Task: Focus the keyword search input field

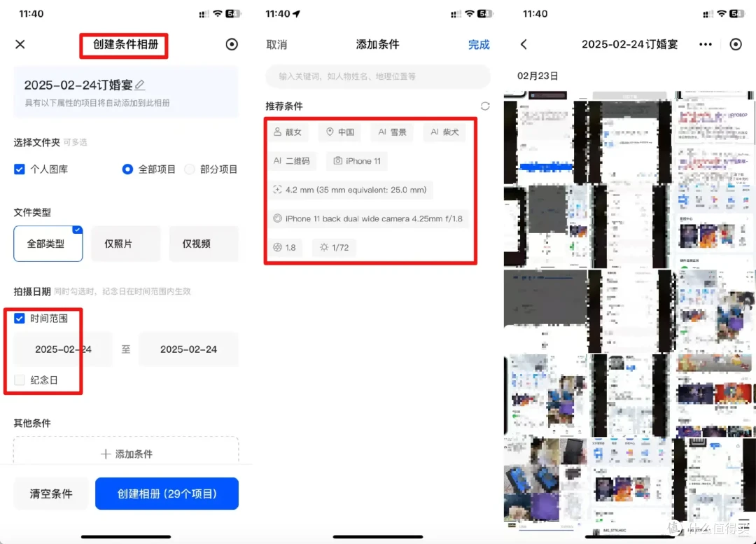Action: (x=378, y=76)
